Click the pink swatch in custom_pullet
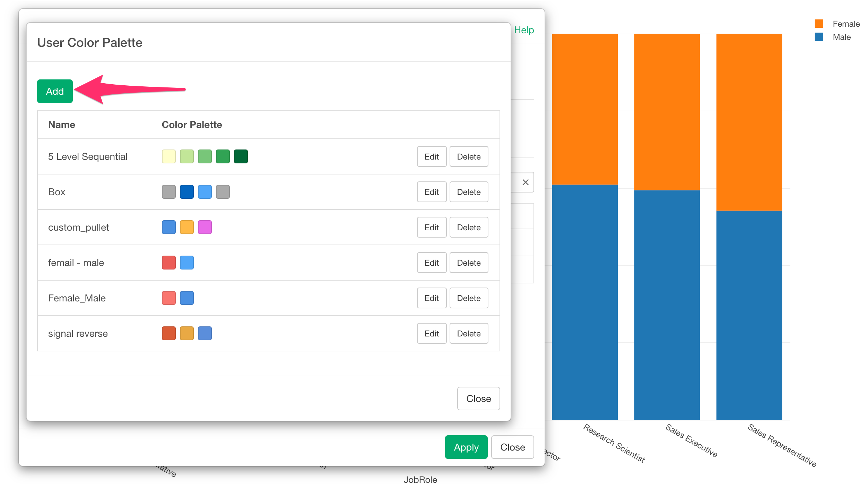 [205, 227]
